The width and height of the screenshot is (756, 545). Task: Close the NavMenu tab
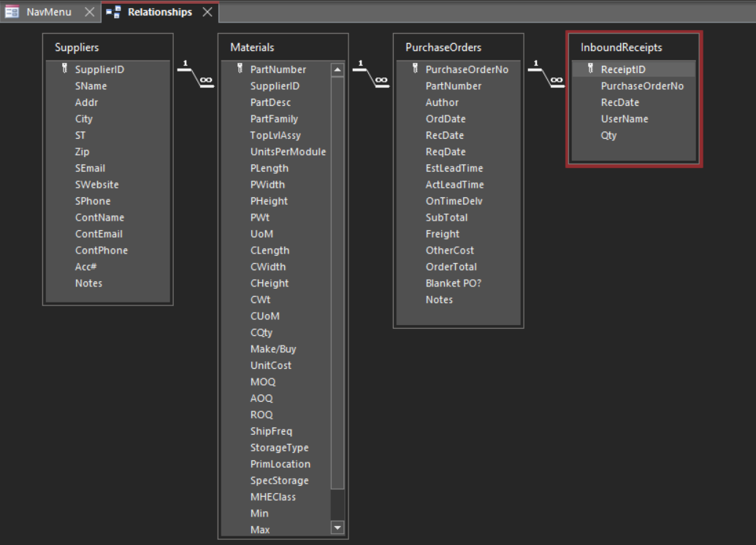[89, 12]
